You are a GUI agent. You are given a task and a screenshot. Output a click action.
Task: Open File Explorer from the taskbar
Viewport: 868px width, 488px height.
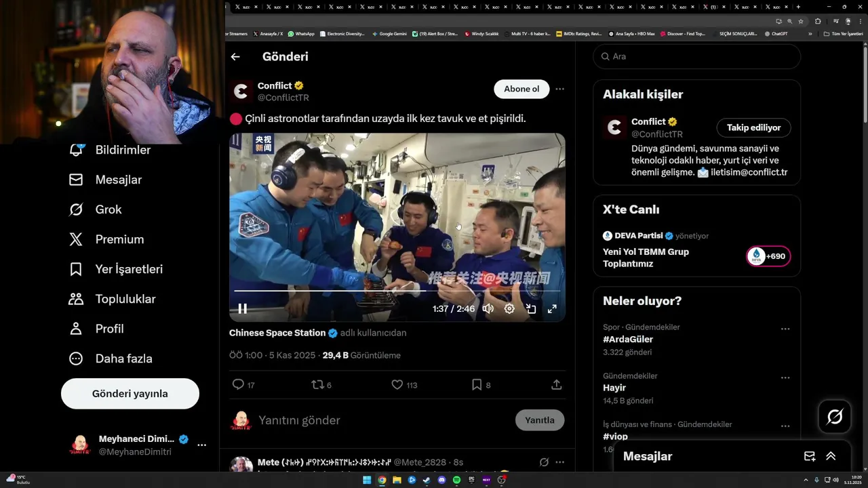tap(397, 480)
